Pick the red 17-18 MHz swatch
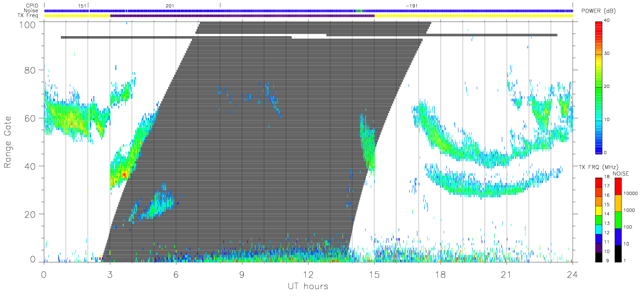 [598, 183]
